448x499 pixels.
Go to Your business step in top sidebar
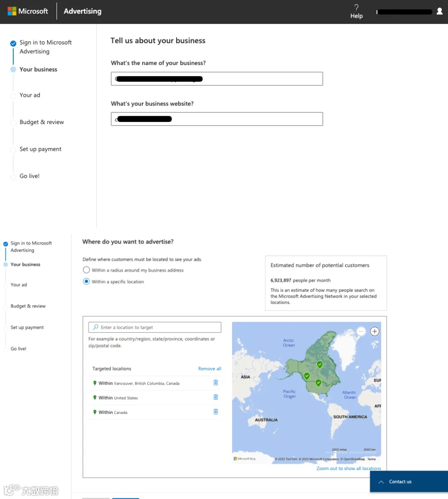click(x=38, y=69)
